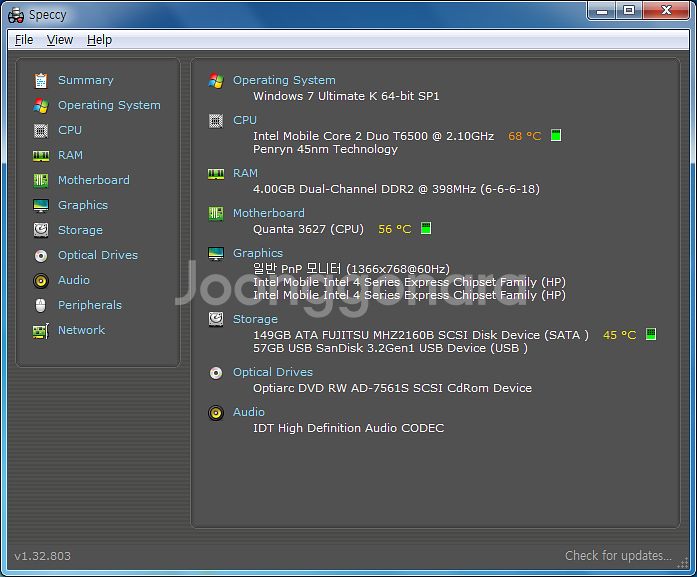Click the Peripherals mouse icon in sidebar
Viewport: 697px width, 577px height.
click(x=40, y=305)
